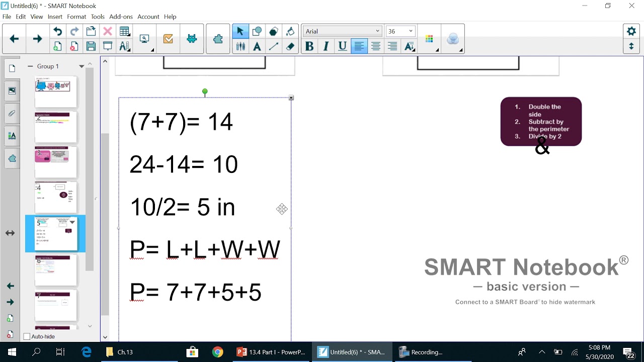
Task: Go to previous page from sidebar arrow
Action: [x=11, y=286]
